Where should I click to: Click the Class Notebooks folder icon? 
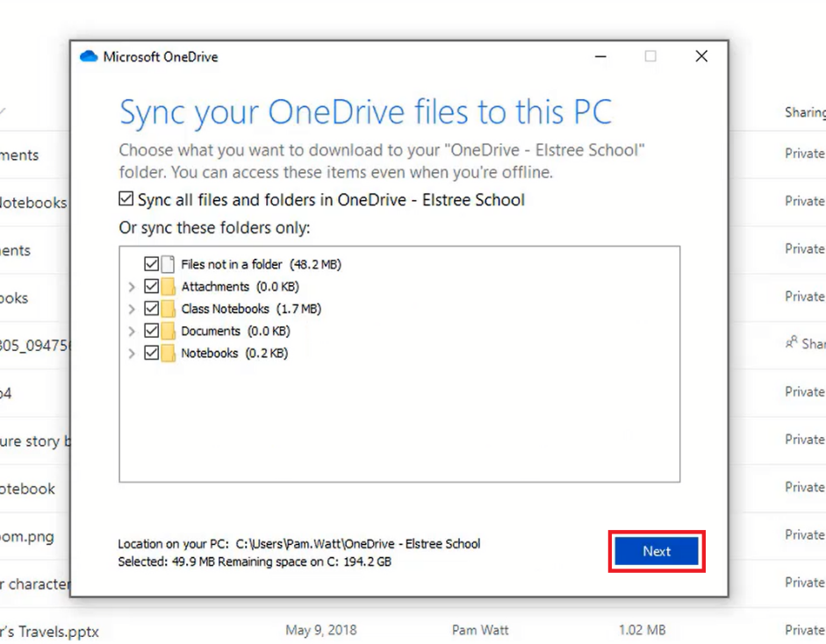click(168, 309)
